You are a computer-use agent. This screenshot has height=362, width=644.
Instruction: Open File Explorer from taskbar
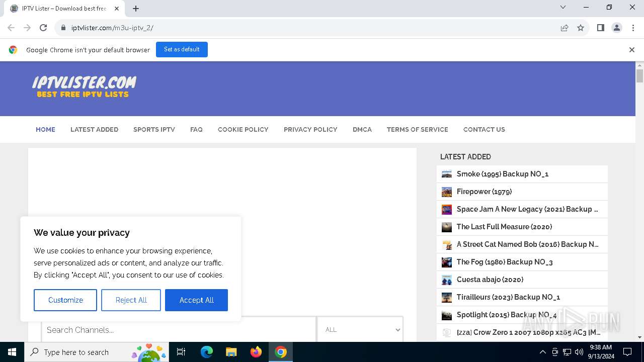[x=231, y=352]
